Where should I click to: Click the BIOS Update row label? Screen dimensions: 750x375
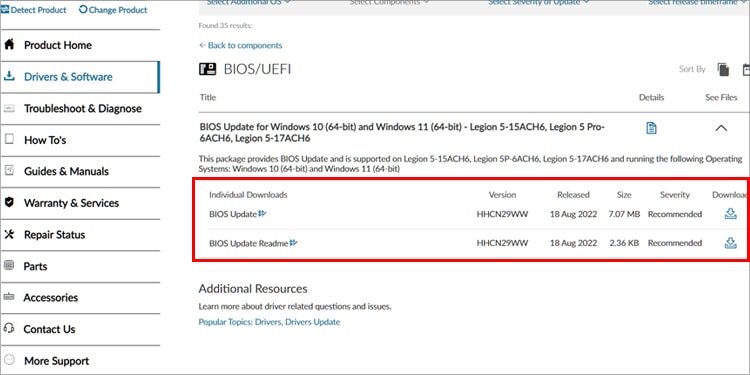pyautogui.click(x=233, y=214)
